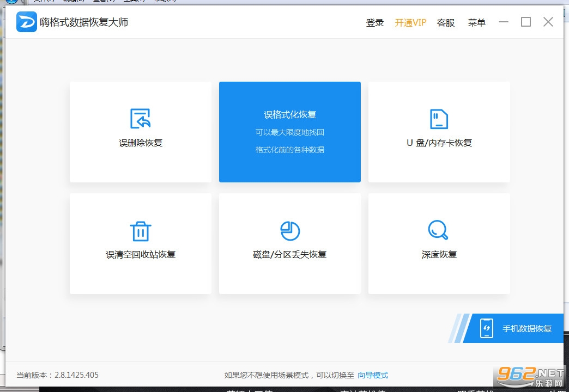
Task: Switch to 向导模式 via bottom link
Action: click(x=373, y=375)
